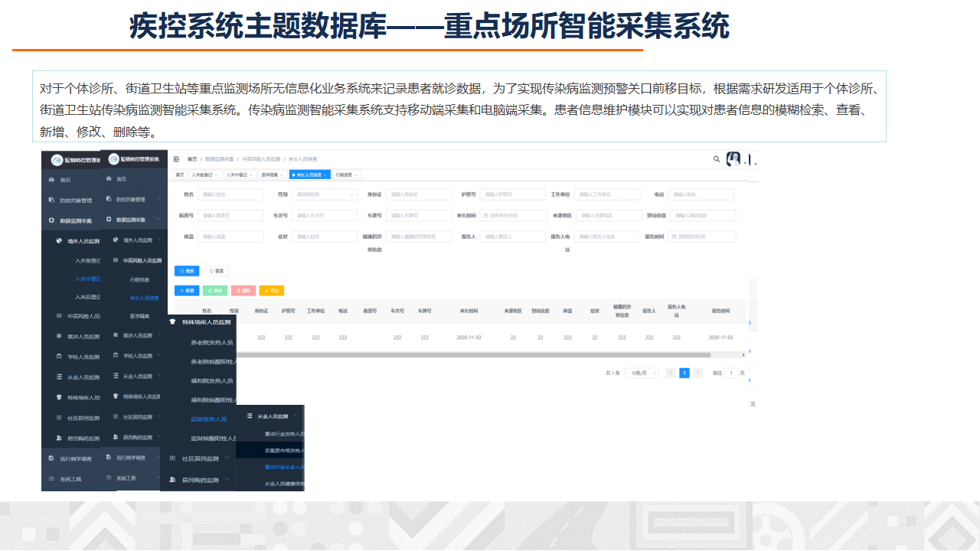Click 数据监测采集 in the breadcrumb
980x551 pixels.
(220, 158)
